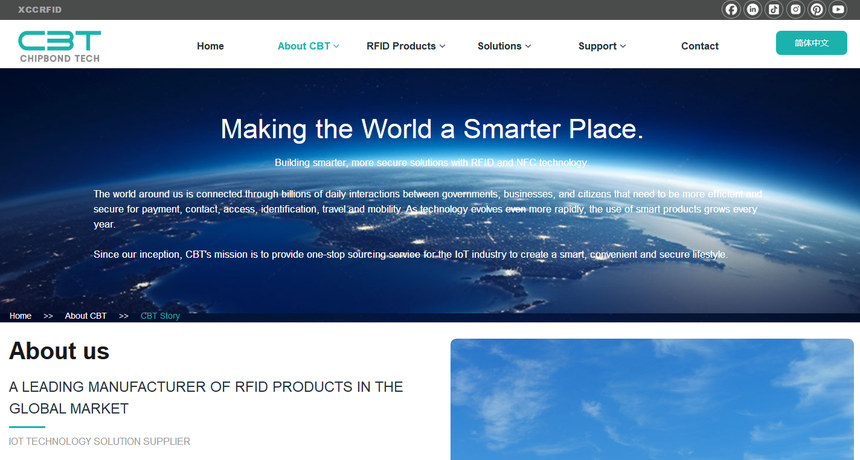860x460 pixels.
Task: Open the Contact menu item
Action: tap(700, 46)
